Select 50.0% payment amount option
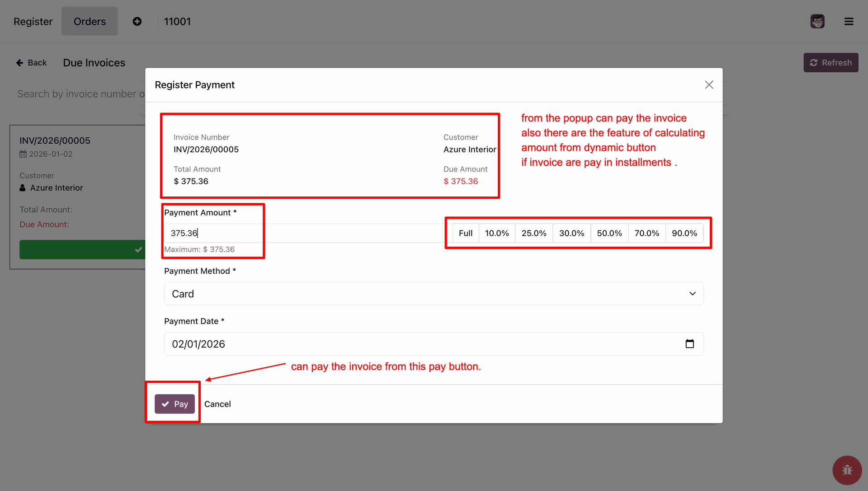This screenshot has width=868, height=491. (x=609, y=234)
